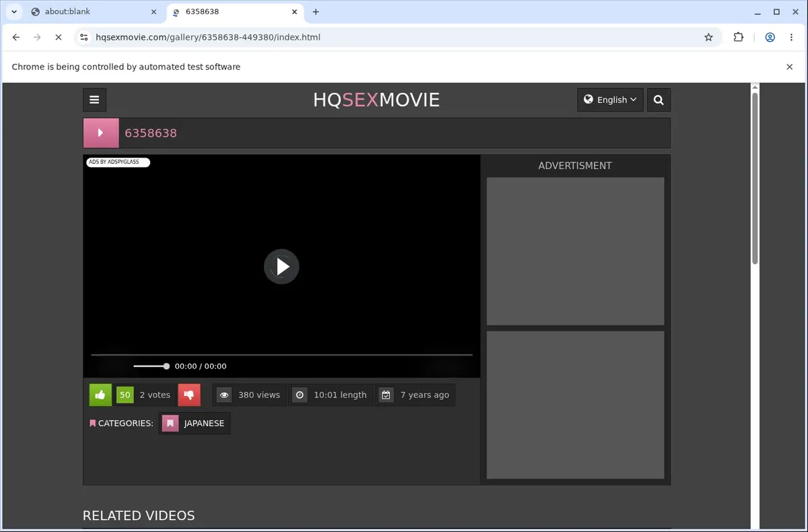Viewport: 808px width, 532px height.
Task: Open the Chrome extensions menu
Action: pyautogui.click(x=738, y=37)
